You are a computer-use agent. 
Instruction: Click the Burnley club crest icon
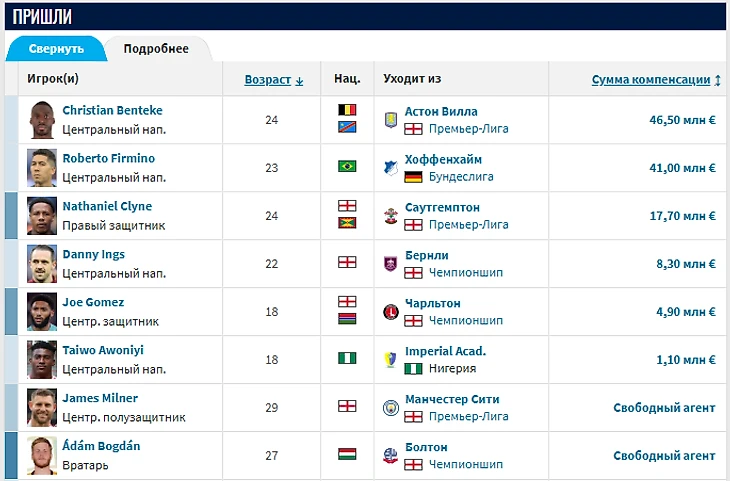click(x=391, y=264)
